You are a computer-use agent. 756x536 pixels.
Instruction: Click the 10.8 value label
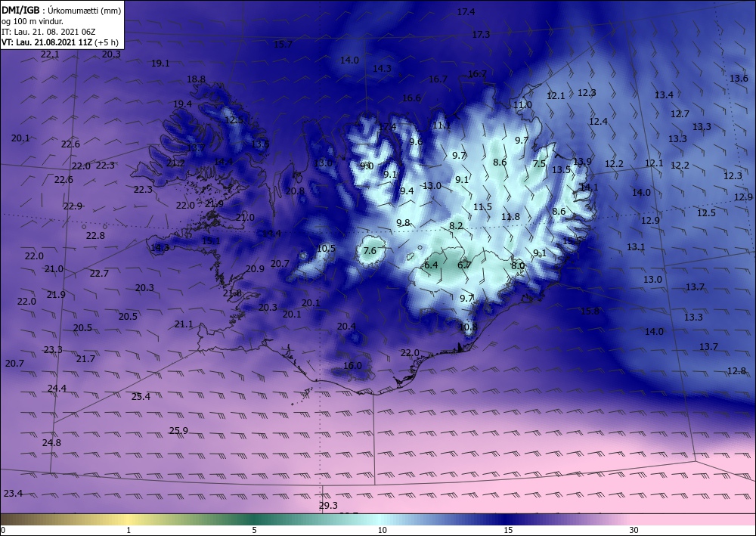pos(468,327)
